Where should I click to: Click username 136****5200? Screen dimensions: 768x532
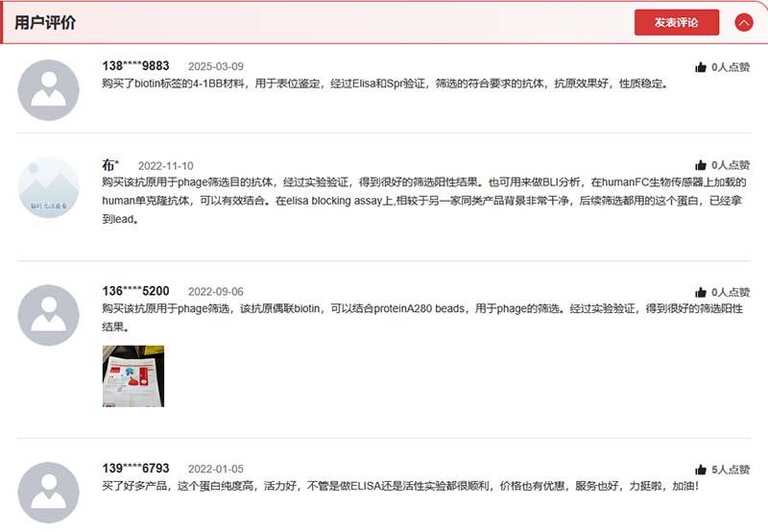[135, 291]
